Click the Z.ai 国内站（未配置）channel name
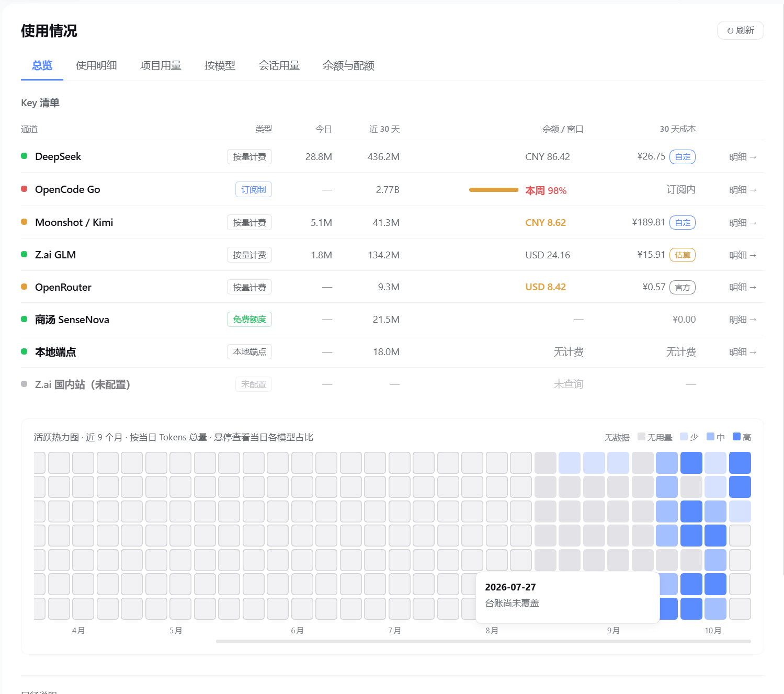784x694 pixels. pyautogui.click(x=83, y=385)
